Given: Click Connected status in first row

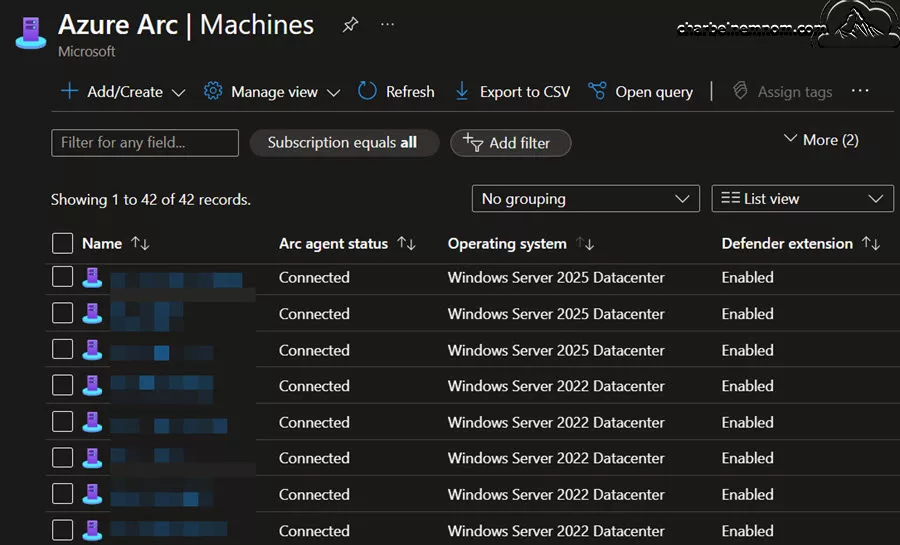Looking at the screenshot, I should [x=314, y=278].
